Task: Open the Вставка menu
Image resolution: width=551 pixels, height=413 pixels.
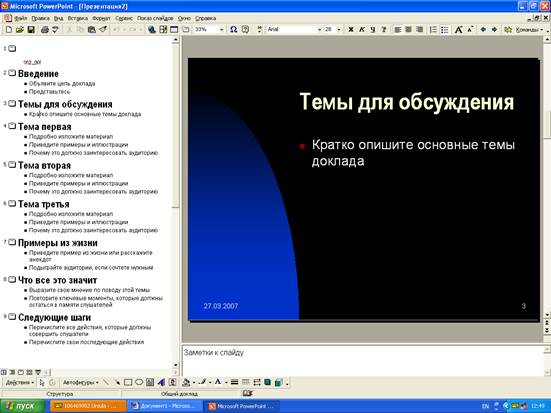Action: tap(78, 18)
